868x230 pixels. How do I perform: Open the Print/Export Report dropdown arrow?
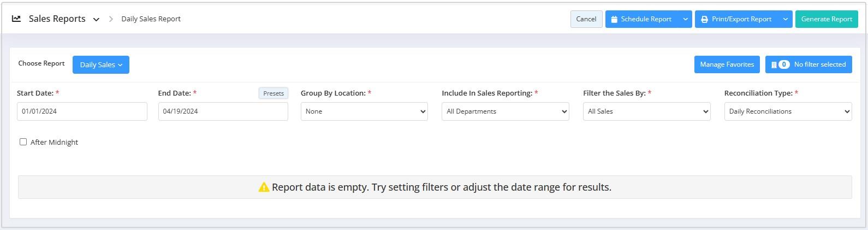tap(786, 19)
